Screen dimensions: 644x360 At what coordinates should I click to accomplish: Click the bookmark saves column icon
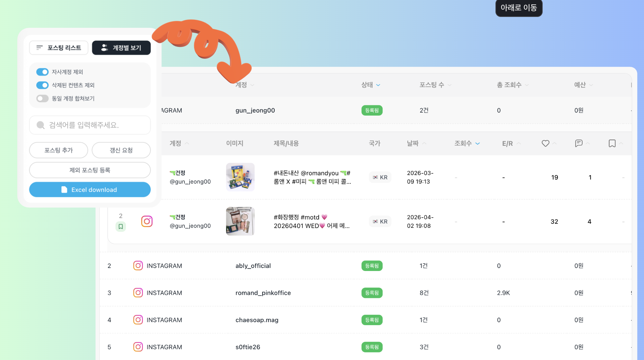612,143
